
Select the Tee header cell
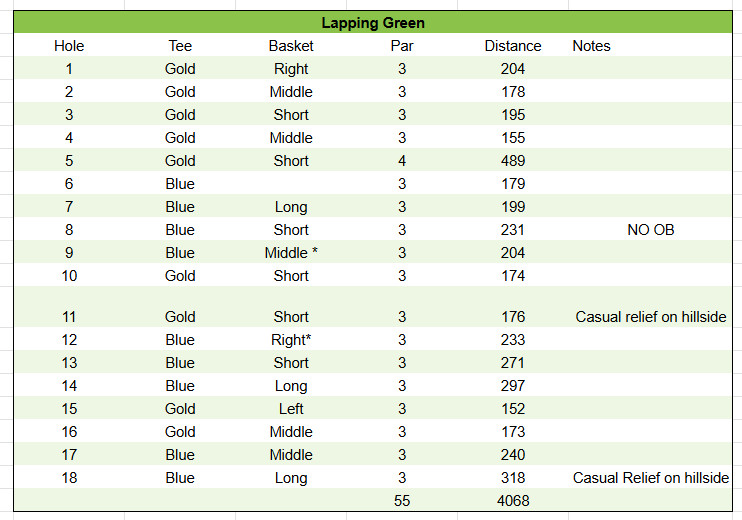[x=180, y=45]
